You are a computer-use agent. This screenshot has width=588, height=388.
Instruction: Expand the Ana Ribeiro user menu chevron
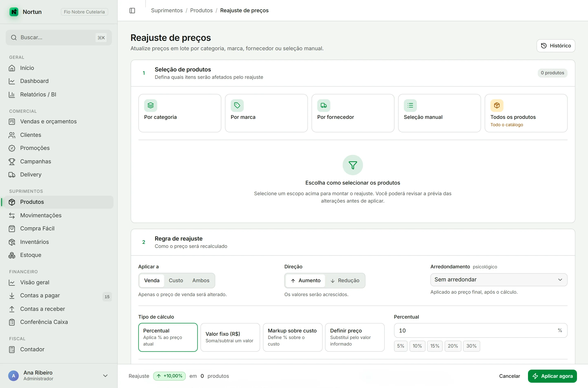point(105,376)
